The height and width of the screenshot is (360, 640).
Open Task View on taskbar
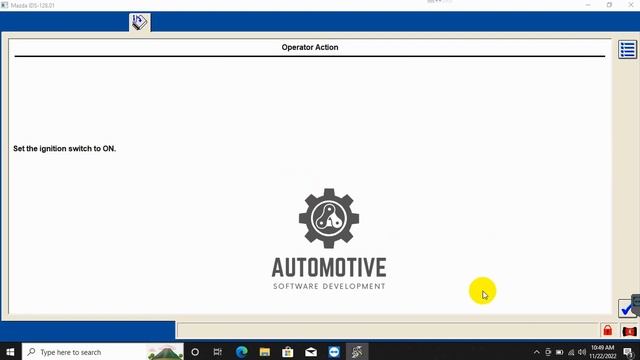[218, 352]
